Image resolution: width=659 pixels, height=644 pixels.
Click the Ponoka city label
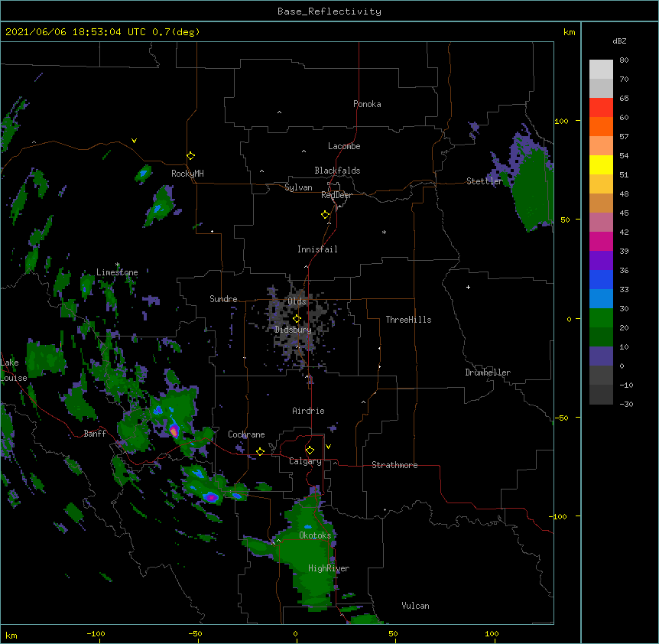(x=367, y=104)
